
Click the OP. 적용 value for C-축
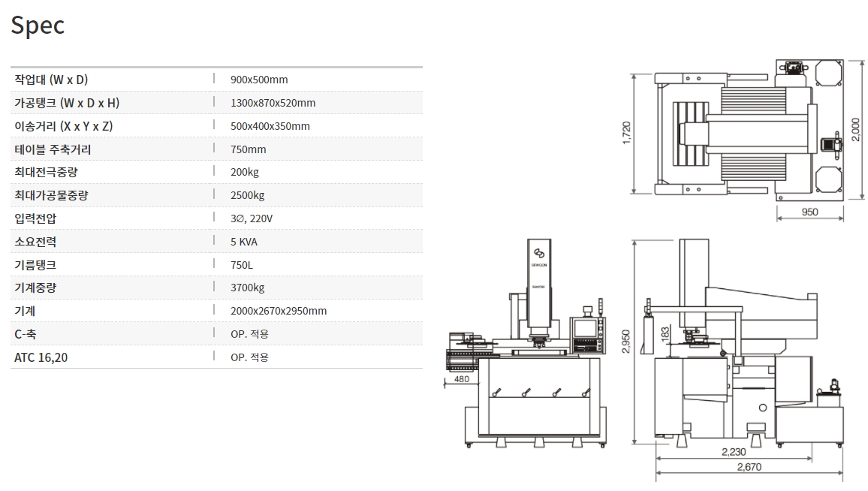pyautogui.click(x=249, y=334)
